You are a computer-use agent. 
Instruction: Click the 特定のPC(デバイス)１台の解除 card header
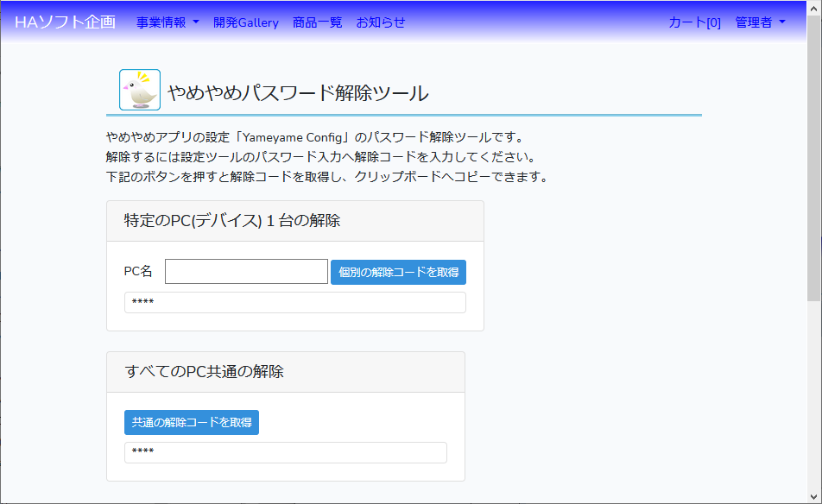[295, 221]
